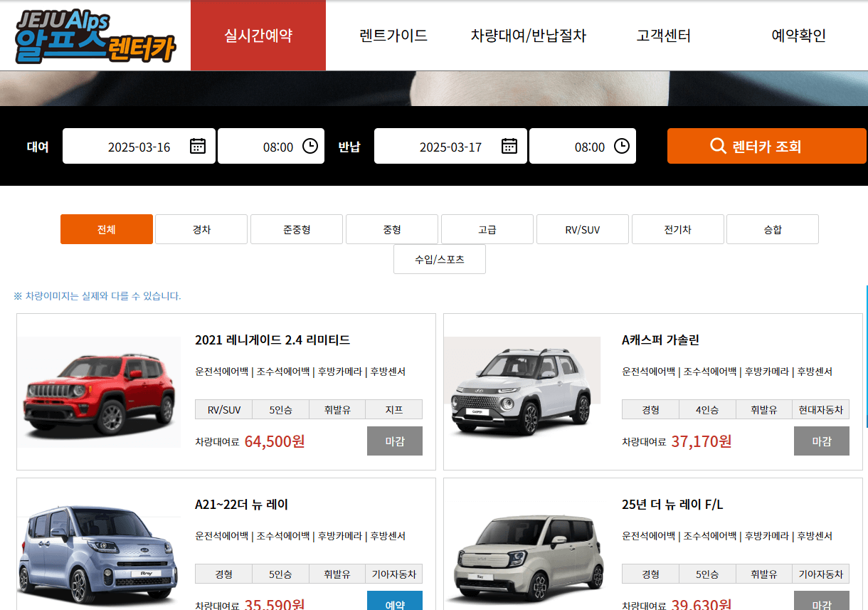Filter by 전기차 category
The width and height of the screenshot is (868, 610).
[x=678, y=229]
